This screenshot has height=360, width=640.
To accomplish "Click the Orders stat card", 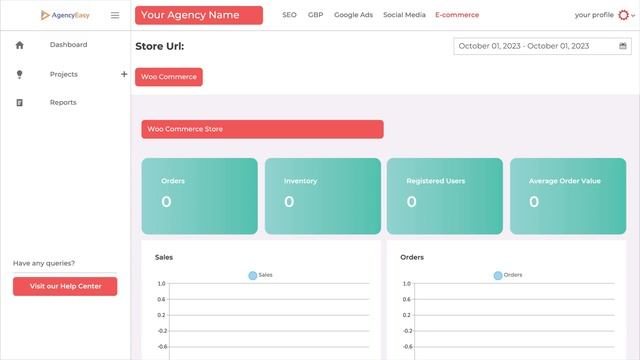I will (x=200, y=196).
